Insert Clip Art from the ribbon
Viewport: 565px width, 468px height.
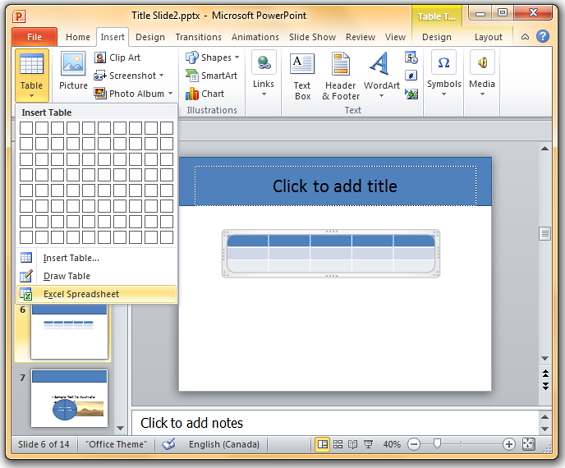(x=117, y=58)
